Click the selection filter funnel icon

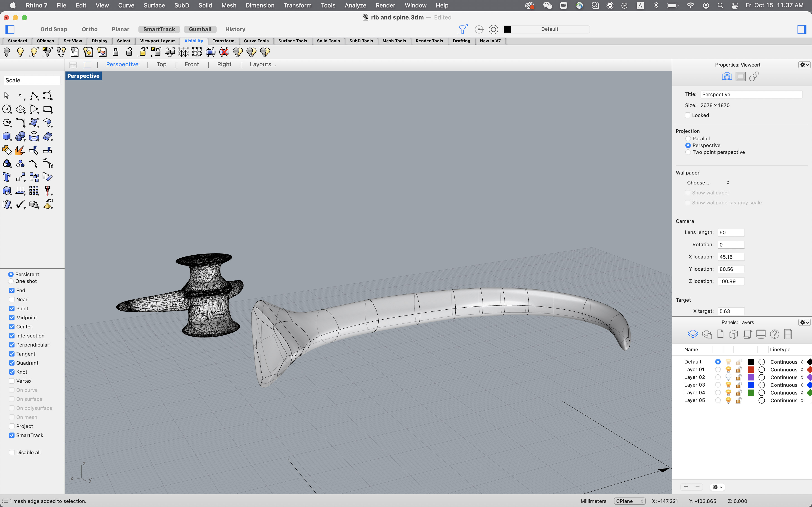pyautogui.click(x=462, y=29)
